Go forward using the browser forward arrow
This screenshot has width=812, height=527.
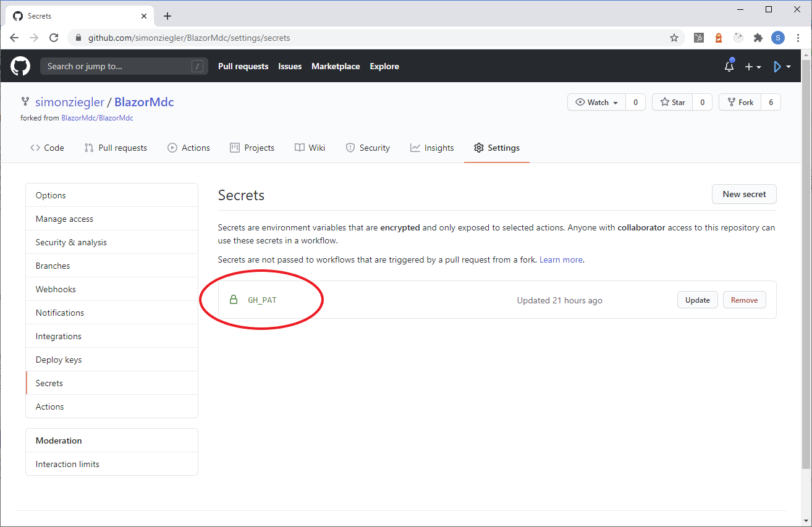(34, 38)
